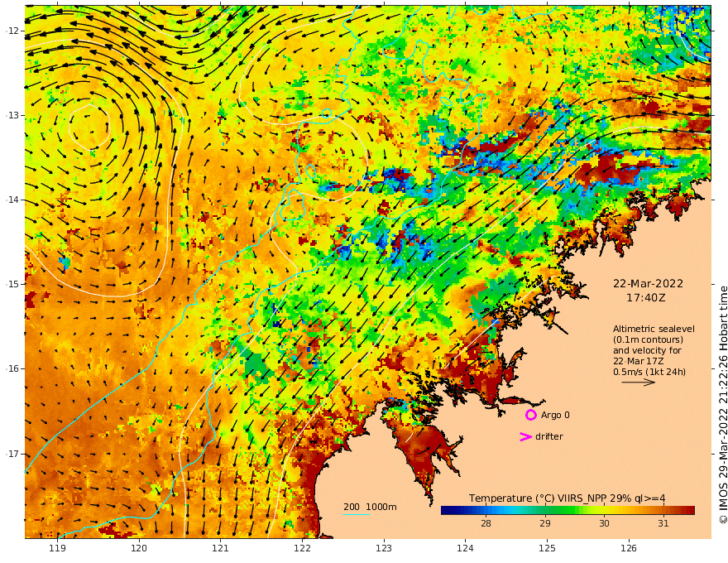Click the temperature colour bar
The image size is (728, 563).
pos(568,511)
